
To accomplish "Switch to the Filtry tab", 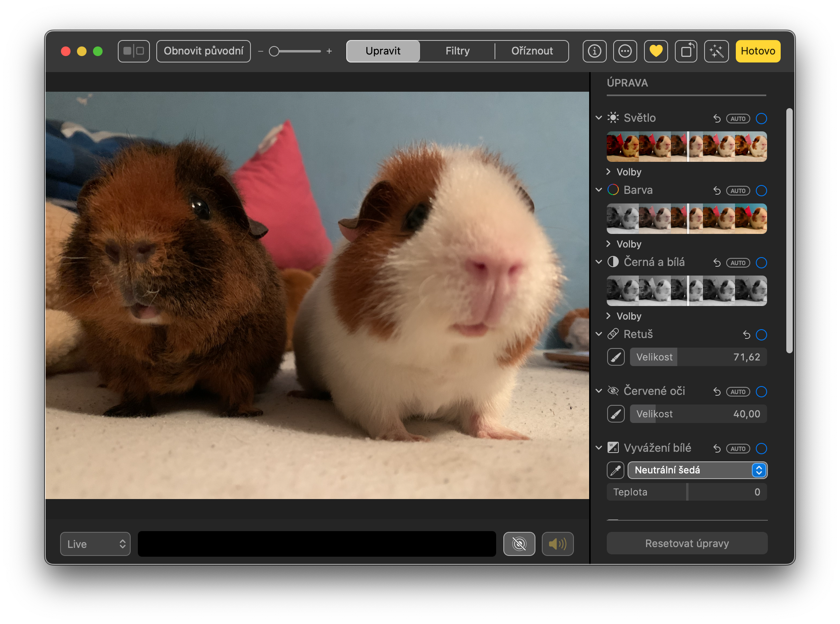I will (x=457, y=51).
